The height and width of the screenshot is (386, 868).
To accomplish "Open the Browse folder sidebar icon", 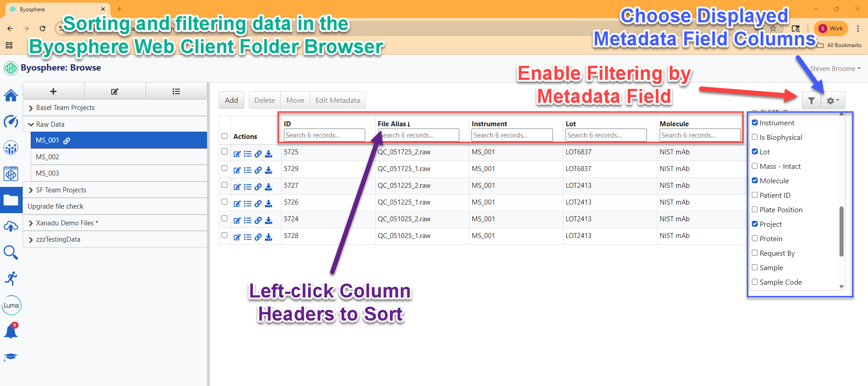I will (11, 200).
